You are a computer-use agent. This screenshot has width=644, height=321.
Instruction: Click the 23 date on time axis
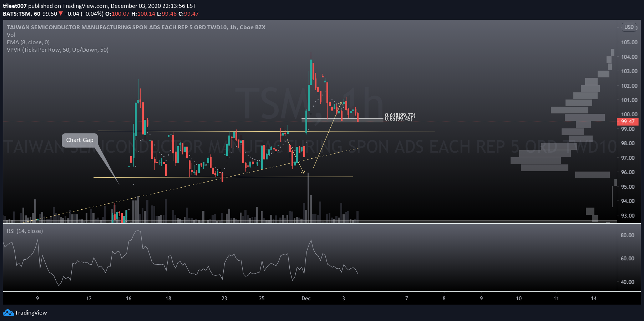[x=224, y=299]
